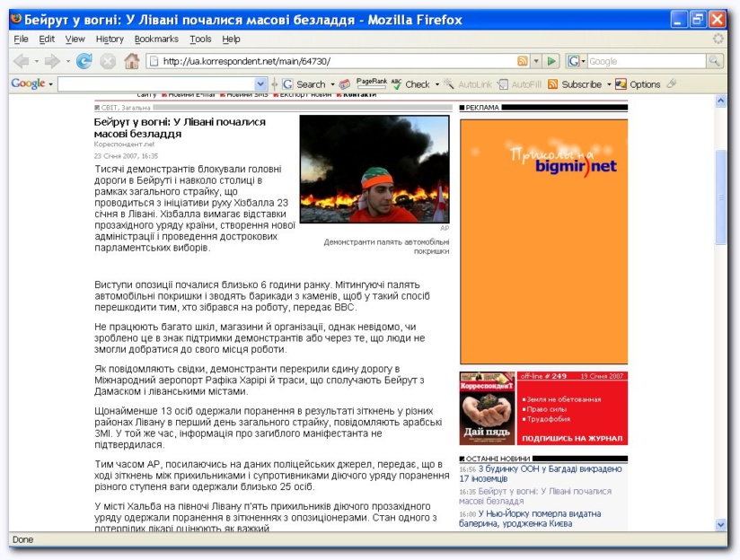Reload the page with Refresh button
The image size is (740, 560).
pos(84,61)
